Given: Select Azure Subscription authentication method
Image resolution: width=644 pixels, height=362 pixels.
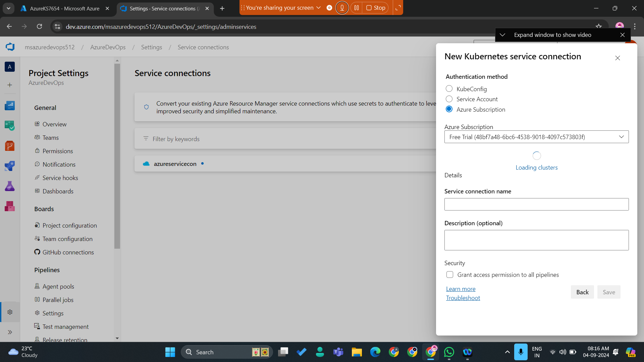Looking at the screenshot, I should 449,109.
